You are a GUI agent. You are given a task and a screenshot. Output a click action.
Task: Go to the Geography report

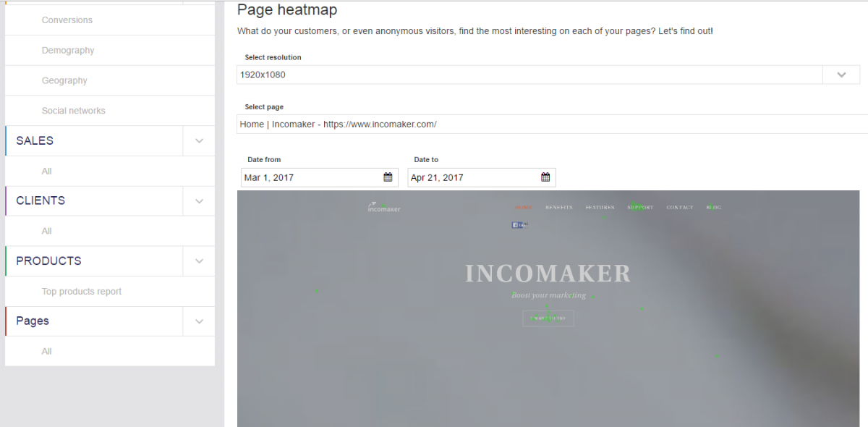pos(64,81)
